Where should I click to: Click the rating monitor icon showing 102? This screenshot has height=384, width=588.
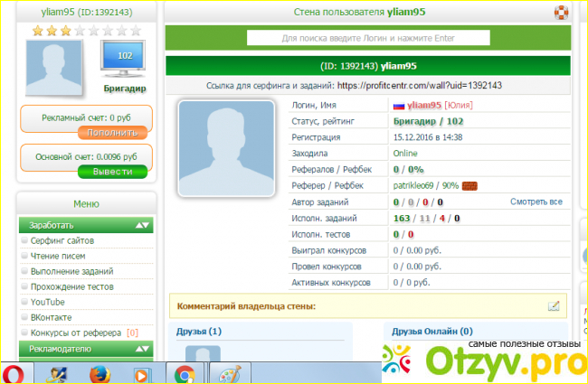click(125, 61)
